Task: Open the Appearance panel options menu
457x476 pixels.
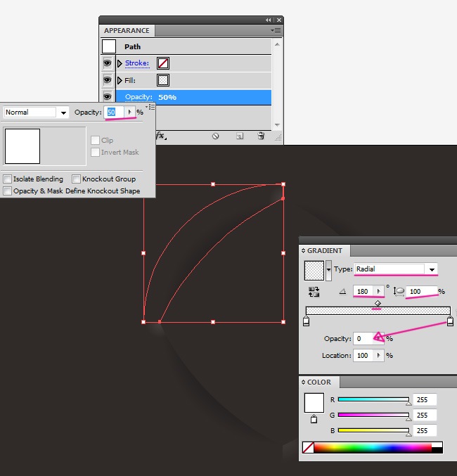Action: 276,31
